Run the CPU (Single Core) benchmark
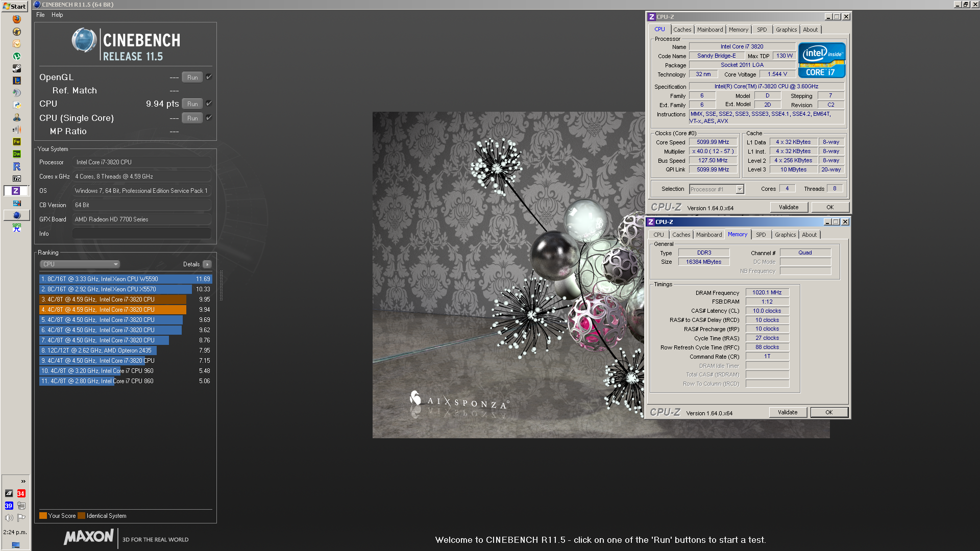This screenshot has width=980, height=551. [x=192, y=118]
